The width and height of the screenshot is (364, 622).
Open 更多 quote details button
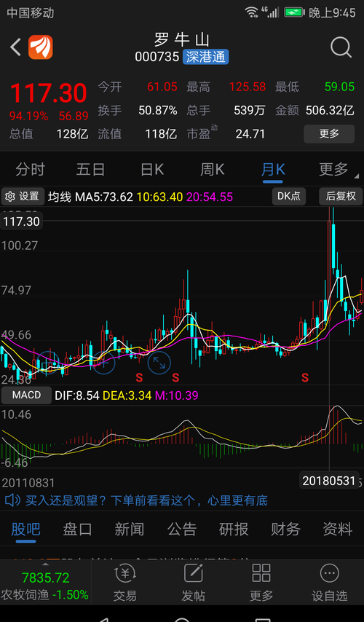[329, 134]
